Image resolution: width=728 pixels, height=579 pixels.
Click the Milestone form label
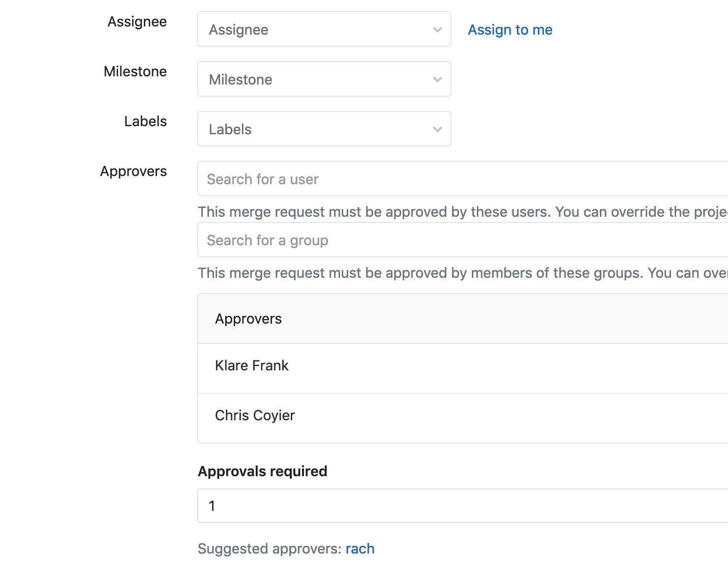coord(135,71)
